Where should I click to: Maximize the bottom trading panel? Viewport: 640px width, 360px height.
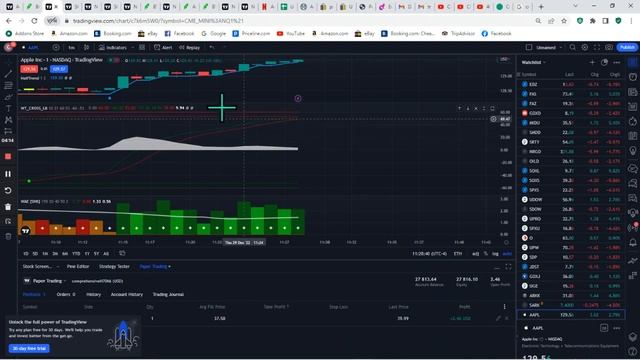[x=509, y=267]
